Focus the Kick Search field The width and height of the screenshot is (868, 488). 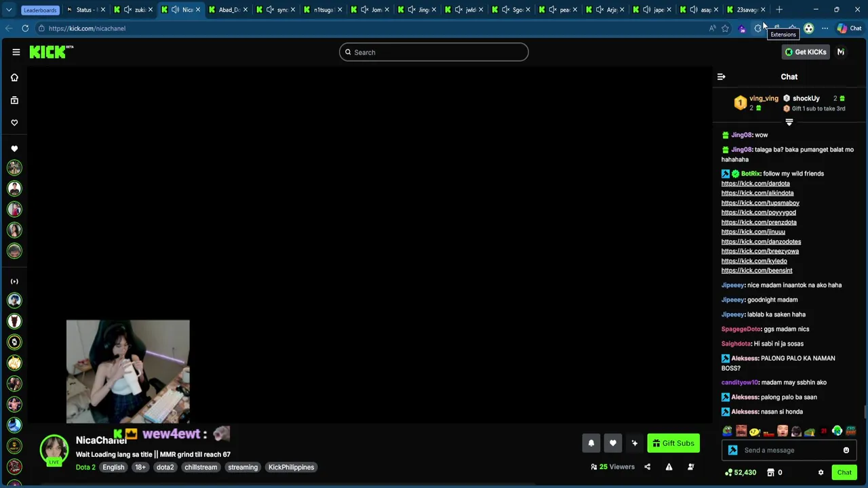coord(434,52)
